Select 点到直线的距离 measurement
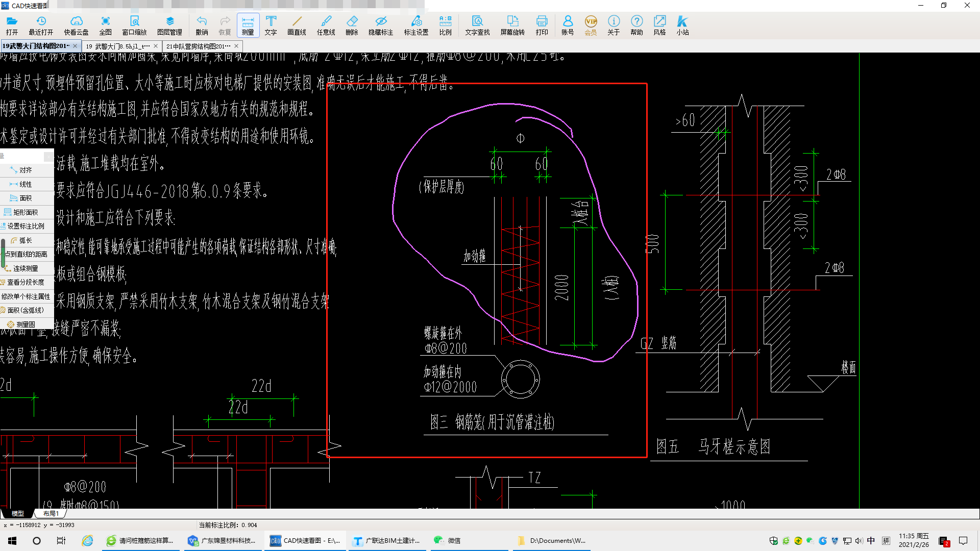This screenshot has width=980, height=551. pyautogui.click(x=27, y=254)
